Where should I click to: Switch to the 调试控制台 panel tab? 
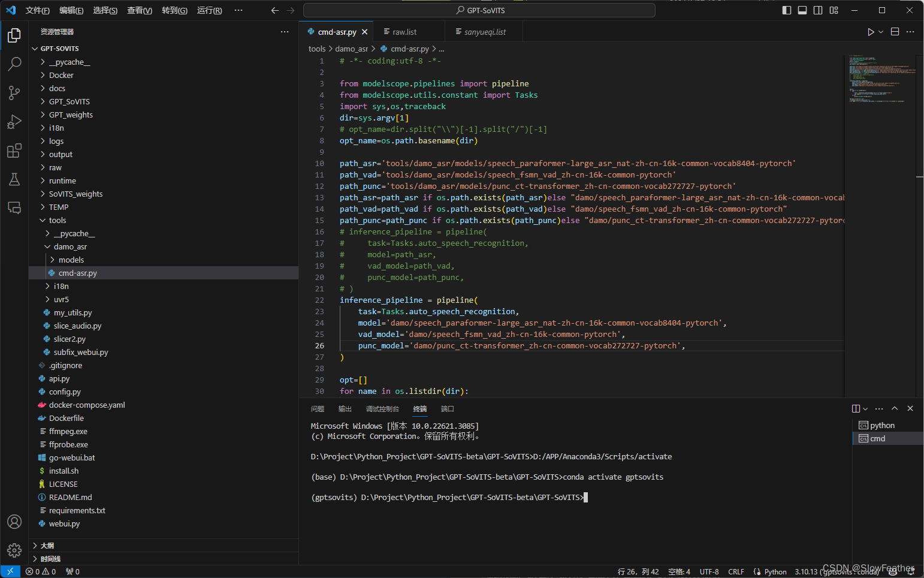(382, 409)
